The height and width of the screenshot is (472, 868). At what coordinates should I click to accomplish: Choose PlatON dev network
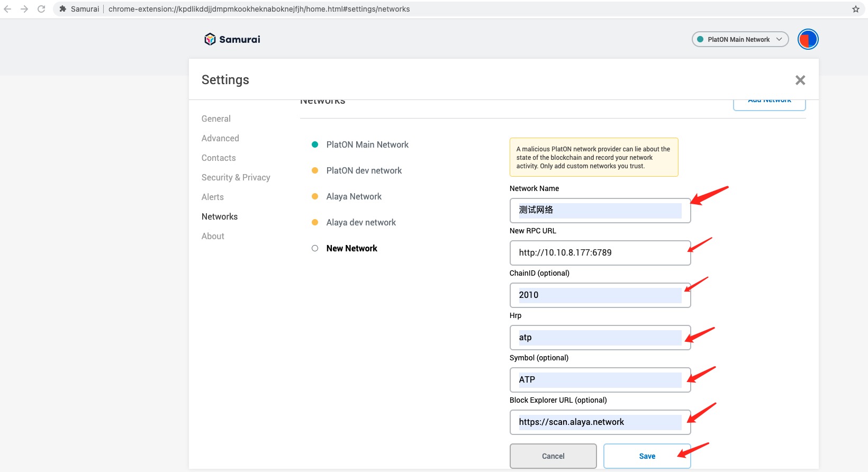[x=364, y=170]
